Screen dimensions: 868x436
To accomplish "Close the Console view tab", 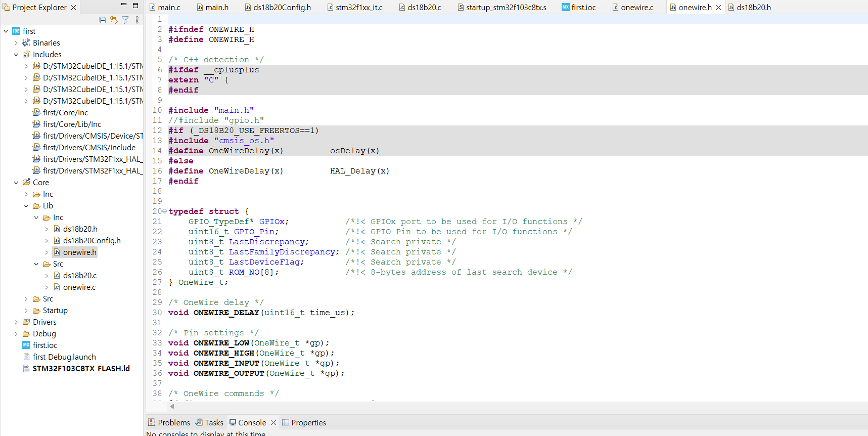I will pos(273,423).
